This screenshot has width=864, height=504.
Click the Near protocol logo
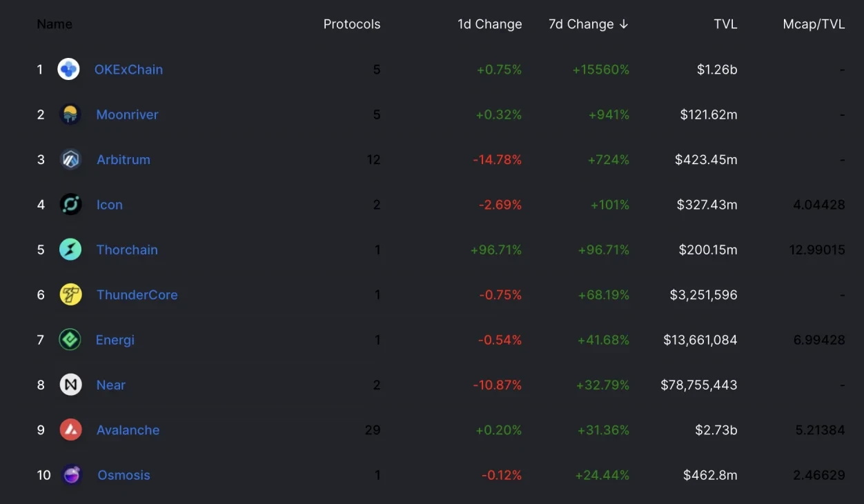(x=70, y=385)
